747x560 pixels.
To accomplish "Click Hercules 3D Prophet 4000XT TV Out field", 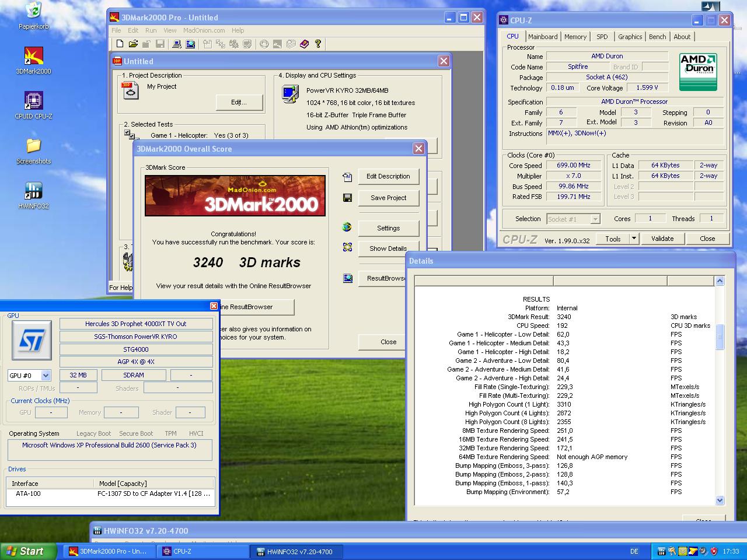I will point(136,324).
